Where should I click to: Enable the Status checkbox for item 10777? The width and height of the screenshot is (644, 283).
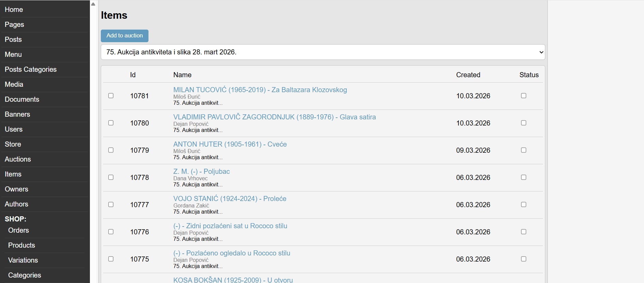coord(523,204)
